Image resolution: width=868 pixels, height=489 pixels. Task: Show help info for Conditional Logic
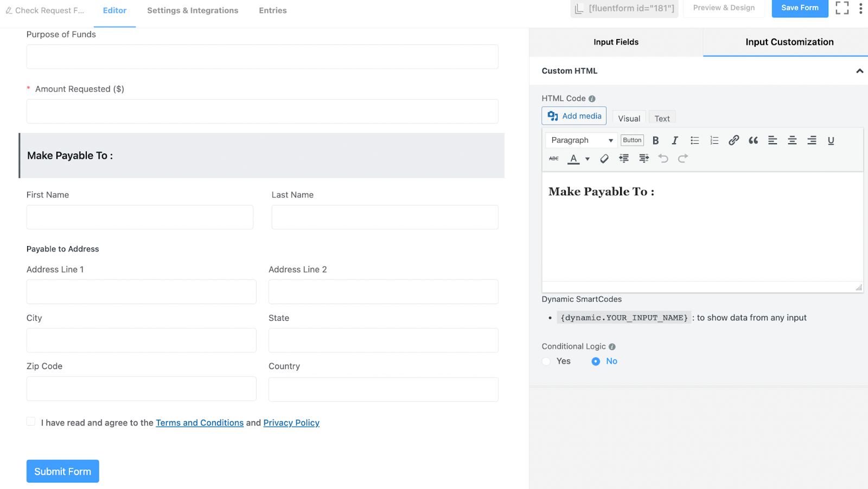612,346
